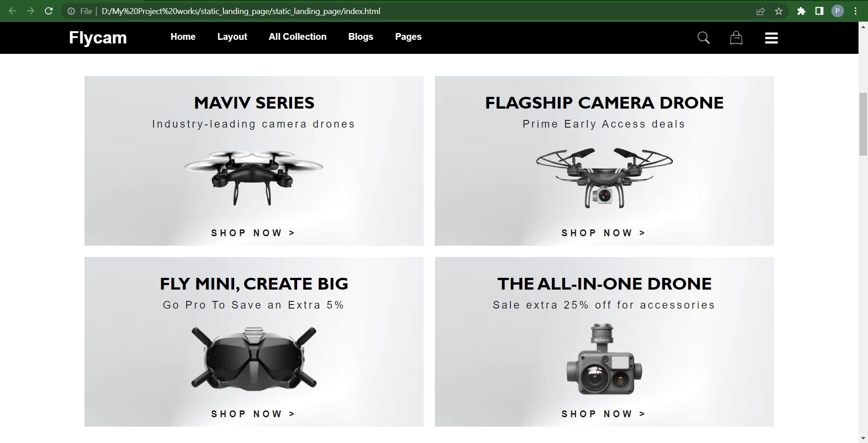Viewport: 868px width, 443px height.
Task: Select the FPV goggles product image
Action: click(x=254, y=358)
